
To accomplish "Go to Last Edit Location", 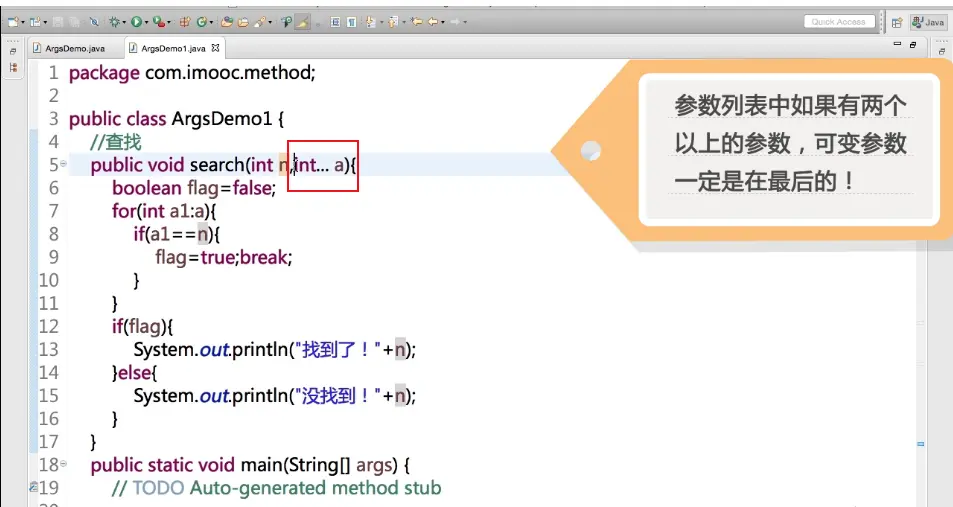I will [x=416, y=22].
